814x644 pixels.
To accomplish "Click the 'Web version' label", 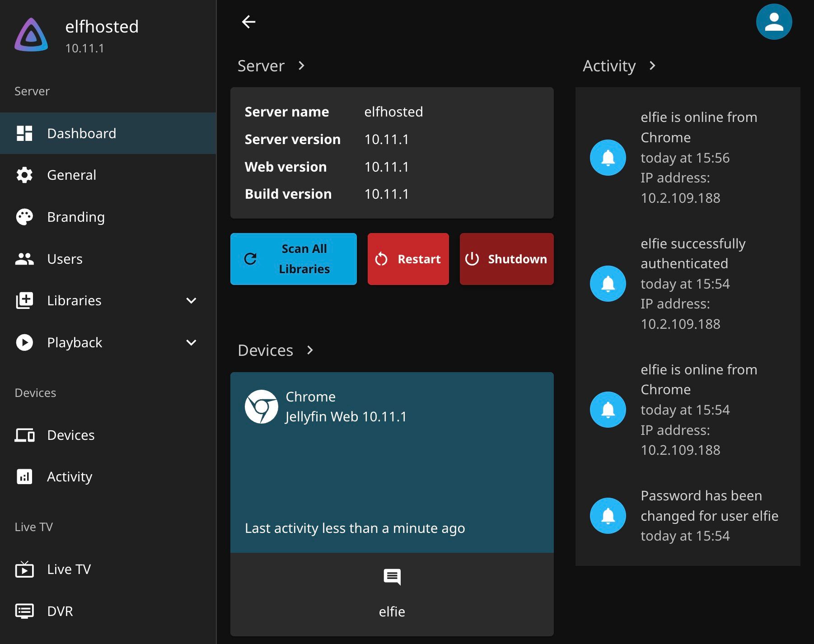I will (285, 167).
